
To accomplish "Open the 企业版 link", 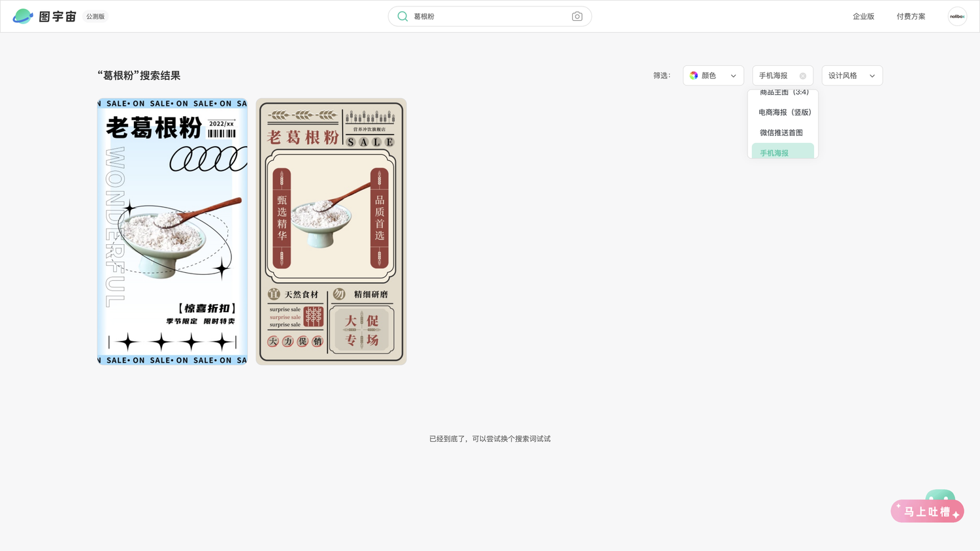I will pos(863,16).
